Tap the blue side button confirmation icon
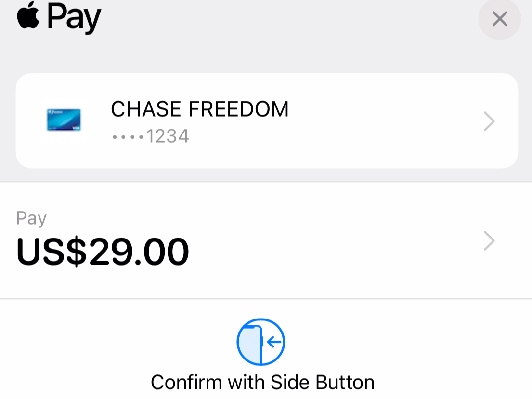Screen dimensions: 532x399 [261, 342]
